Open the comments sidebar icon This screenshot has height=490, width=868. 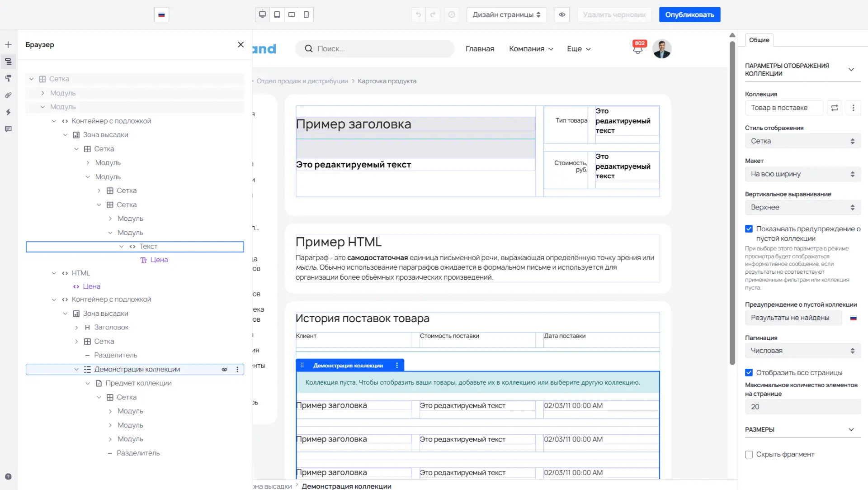[8, 129]
